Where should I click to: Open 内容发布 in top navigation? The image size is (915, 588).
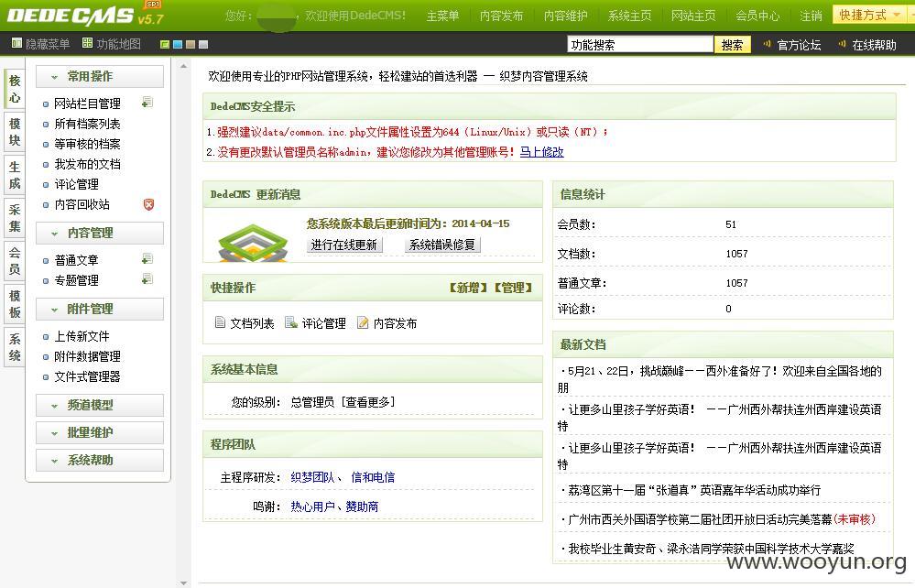coord(501,16)
